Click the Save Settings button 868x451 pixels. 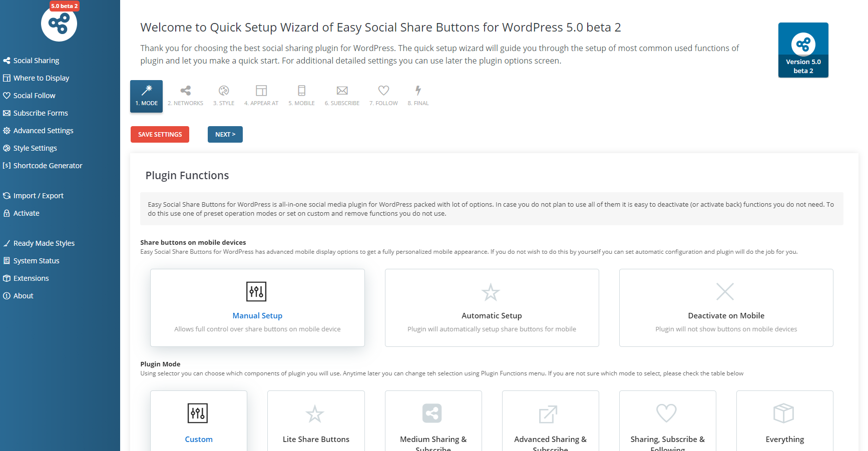pyautogui.click(x=160, y=135)
